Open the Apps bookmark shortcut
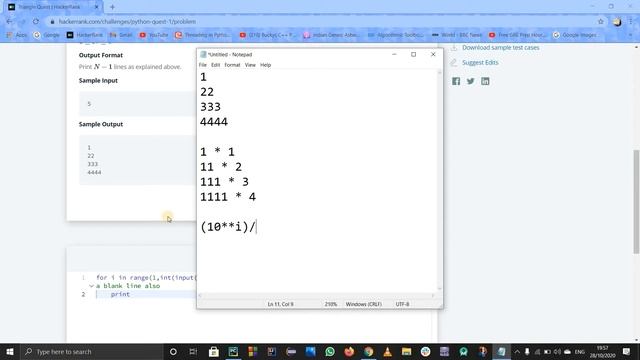The height and width of the screenshot is (360, 640). click(x=17, y=35)
